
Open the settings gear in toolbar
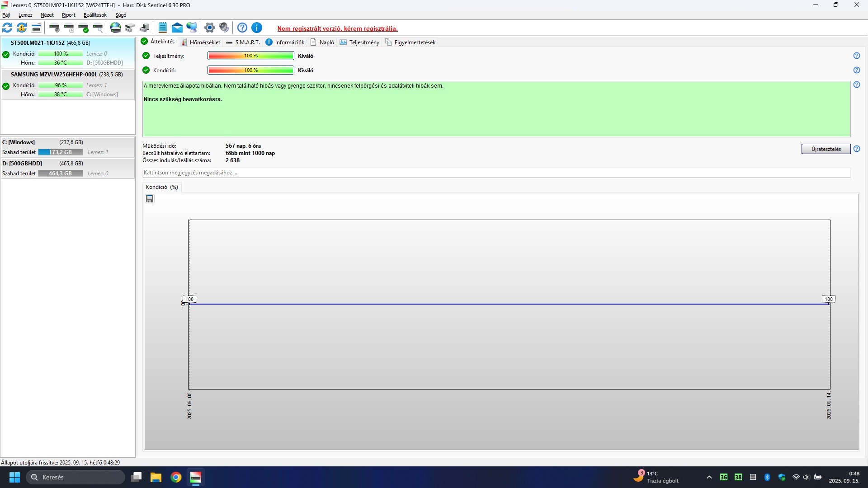click(209, 28)
